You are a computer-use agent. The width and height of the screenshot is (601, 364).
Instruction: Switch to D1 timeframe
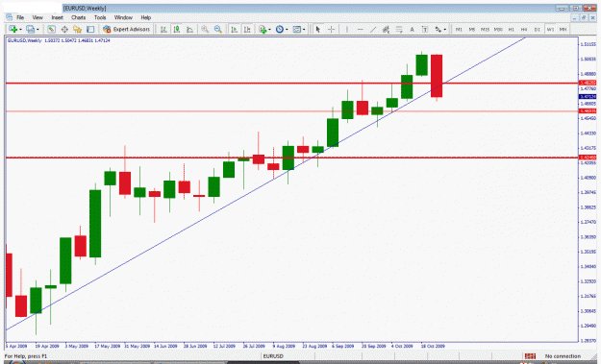[x=537, y=29]
